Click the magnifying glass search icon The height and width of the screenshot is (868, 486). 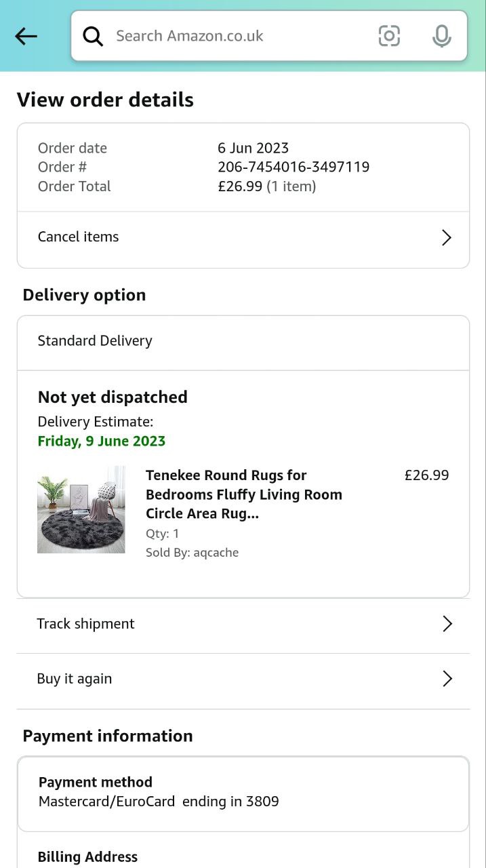pyautogui.click(x=93, y=36)
